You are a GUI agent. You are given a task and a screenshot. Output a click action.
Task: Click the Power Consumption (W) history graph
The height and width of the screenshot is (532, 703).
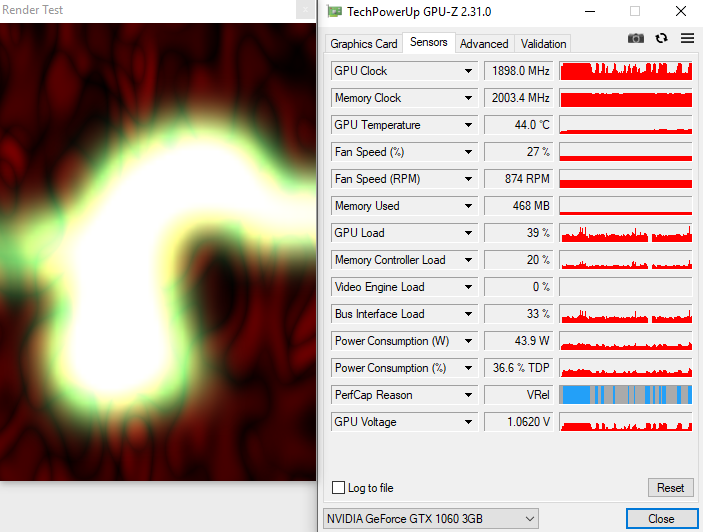(x=625, y=341)
